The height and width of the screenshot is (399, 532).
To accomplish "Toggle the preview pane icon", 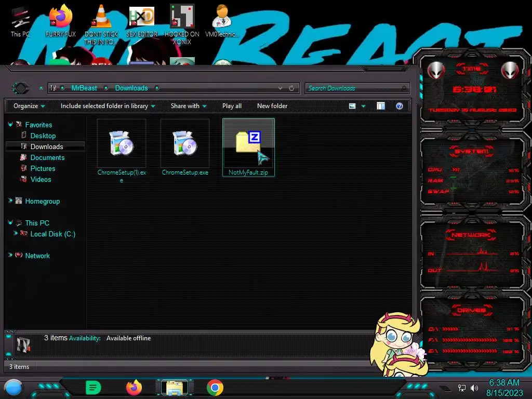I will point(381,106).
